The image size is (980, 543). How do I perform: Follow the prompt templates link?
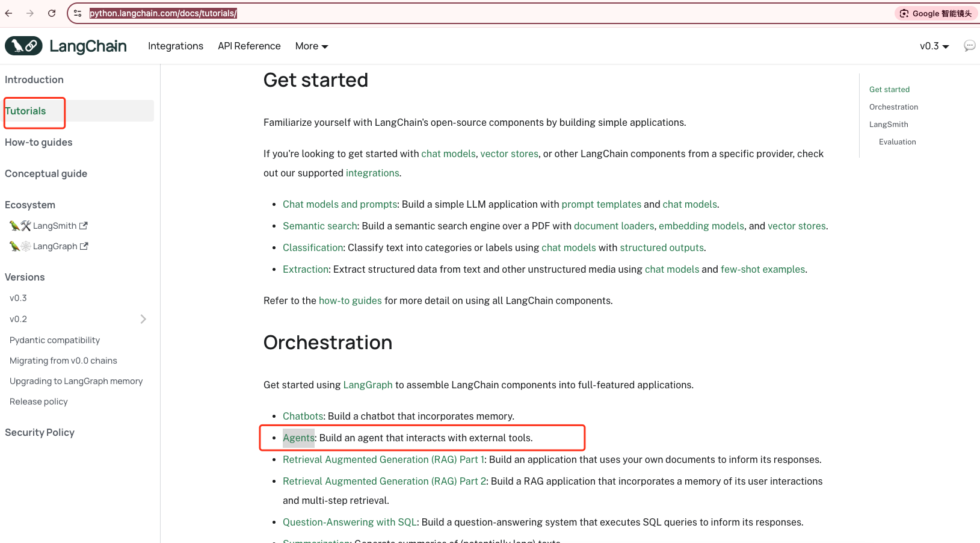pos(601,204)
